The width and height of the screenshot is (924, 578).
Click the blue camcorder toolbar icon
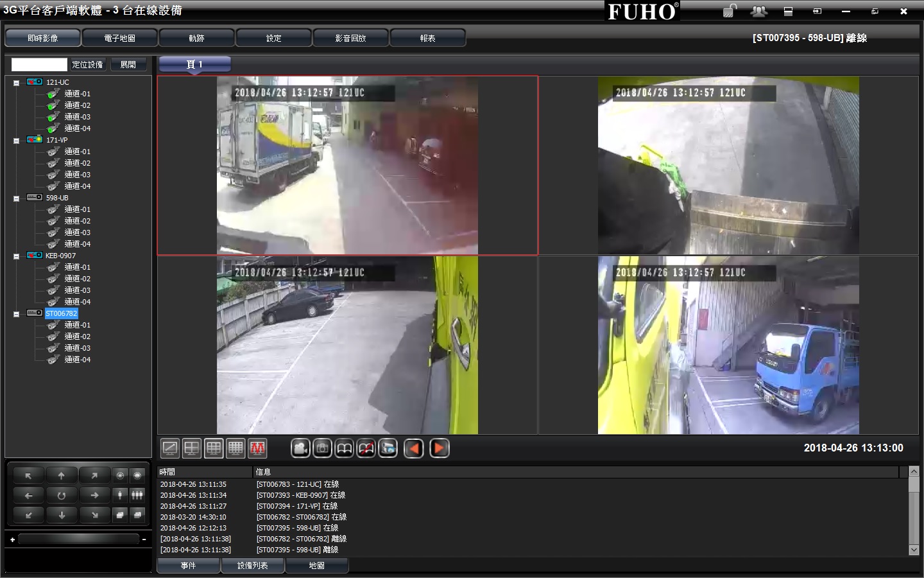click(x=388, y=448)
